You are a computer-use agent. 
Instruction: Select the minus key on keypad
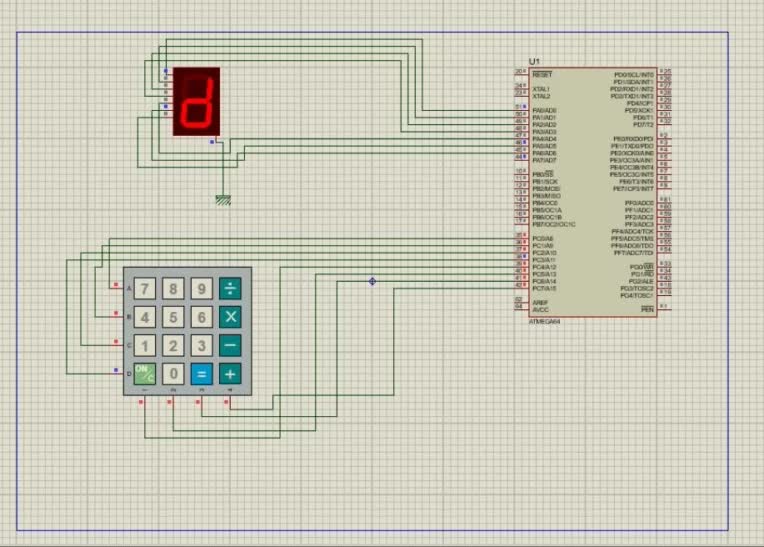tap(230, 345)
